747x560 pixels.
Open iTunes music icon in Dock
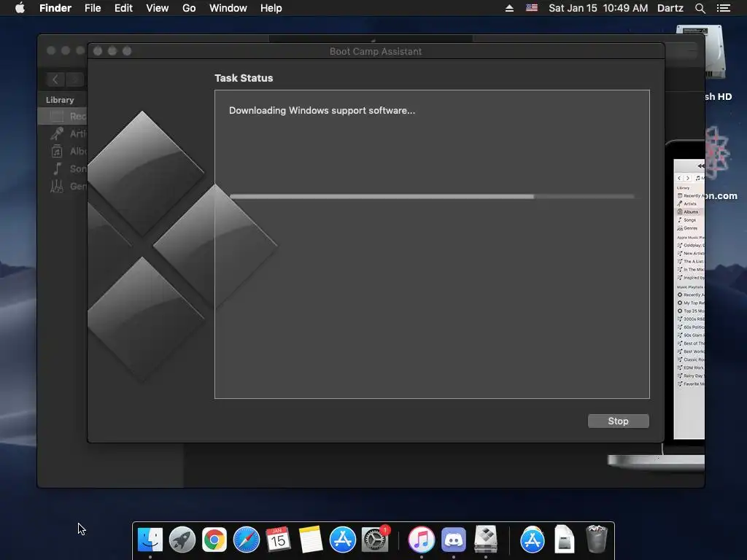click(421, 540)
